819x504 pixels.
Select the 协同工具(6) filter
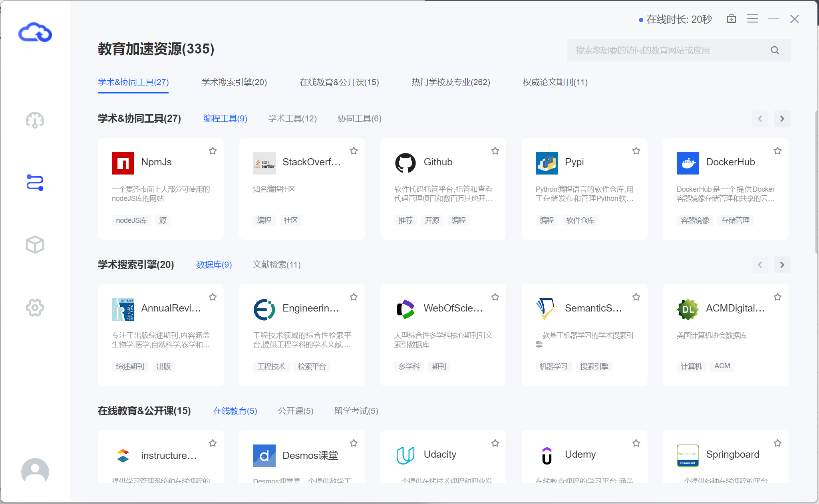[360, 119]
